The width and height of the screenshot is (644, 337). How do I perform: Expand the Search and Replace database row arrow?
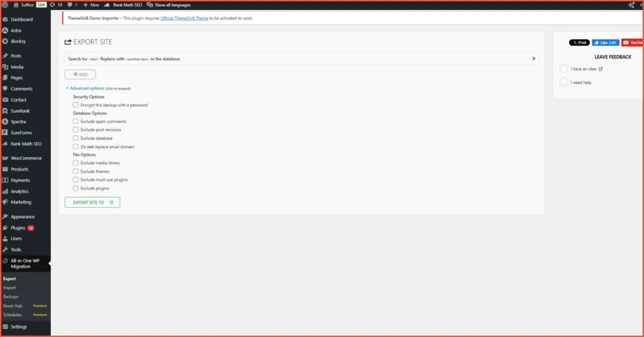tap(533, 59)
